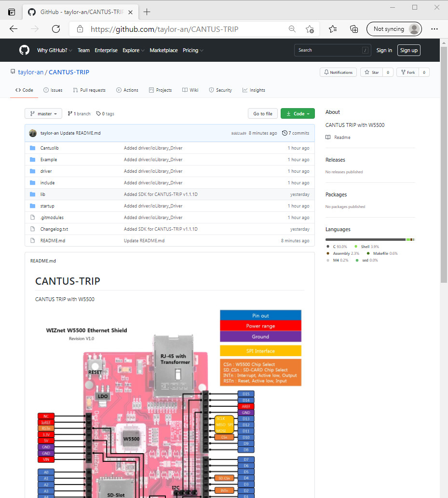Click the Not syncing profile button
This screenshot has height=498, width=448.
click(x=394, y=29)
